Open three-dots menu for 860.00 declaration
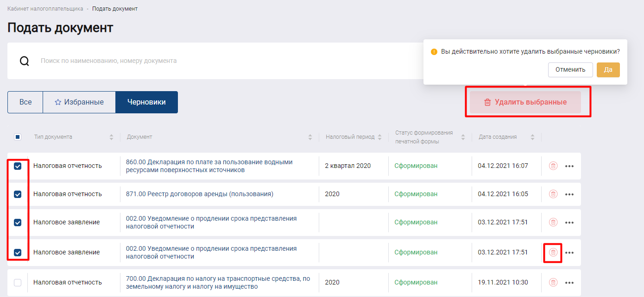Viewport: 644px width, 297px height. 569,166
